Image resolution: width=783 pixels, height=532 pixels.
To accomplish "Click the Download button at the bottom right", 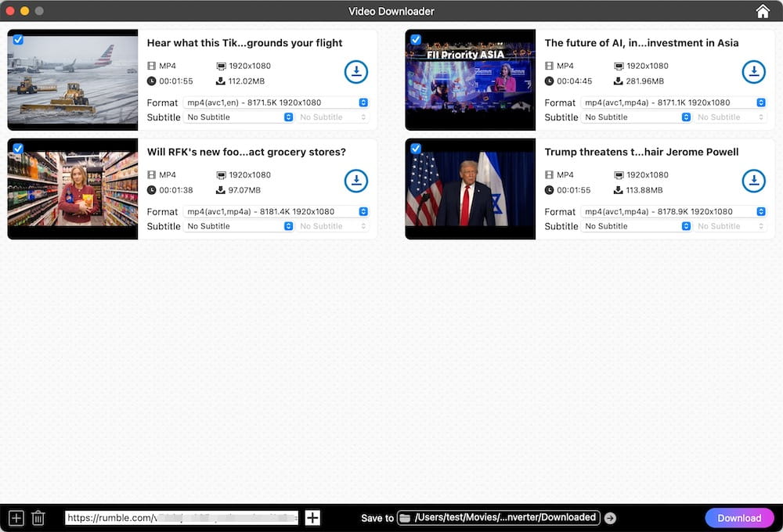I will point(739,518).
